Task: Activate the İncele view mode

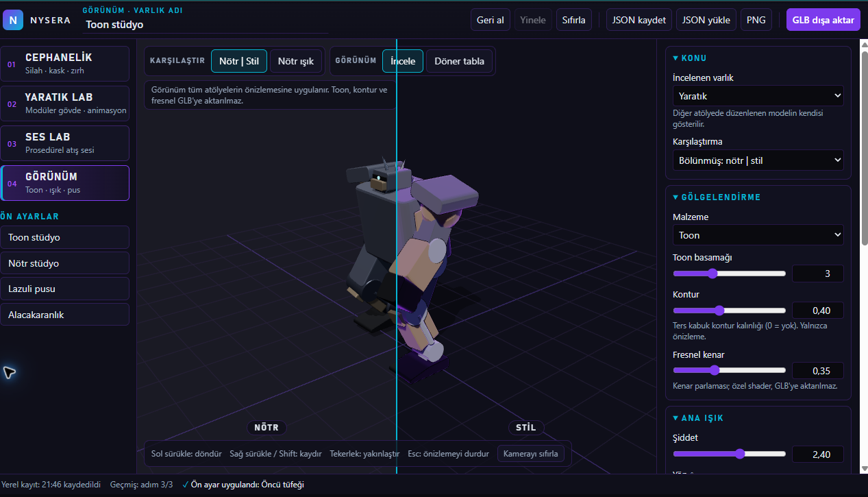Action: 403,61
